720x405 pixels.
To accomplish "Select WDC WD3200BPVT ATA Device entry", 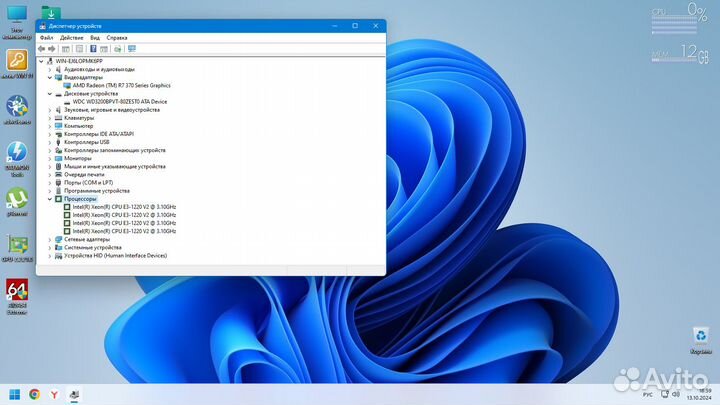I will 120,101.
